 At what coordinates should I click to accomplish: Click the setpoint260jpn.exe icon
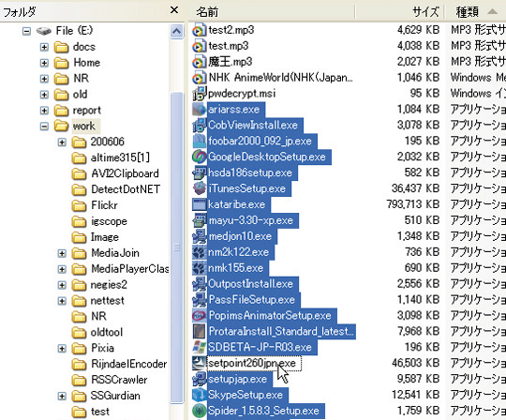pos(199,363)
